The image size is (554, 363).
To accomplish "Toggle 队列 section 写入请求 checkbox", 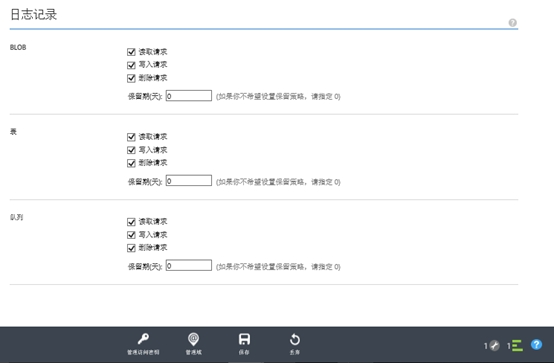I will coord(131,235).
